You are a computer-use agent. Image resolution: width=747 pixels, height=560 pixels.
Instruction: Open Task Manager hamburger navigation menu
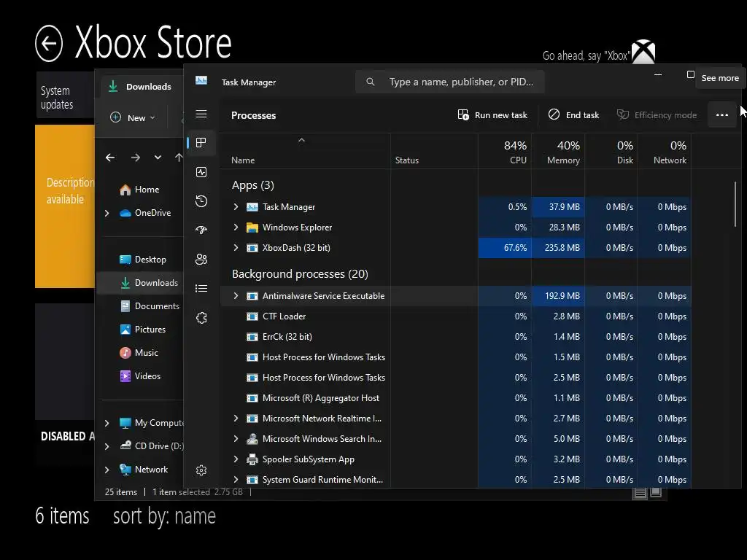(x=201, y=114)
